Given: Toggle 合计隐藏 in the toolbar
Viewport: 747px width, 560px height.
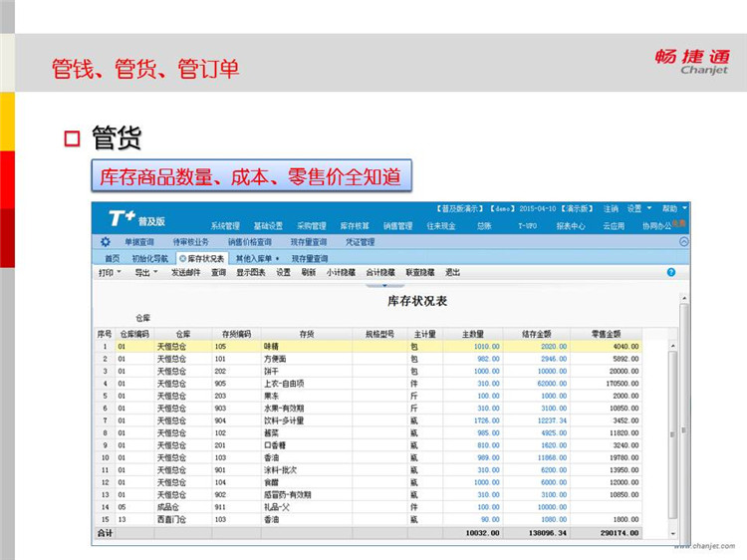Looking at the screenshot, I should (380, 272).
